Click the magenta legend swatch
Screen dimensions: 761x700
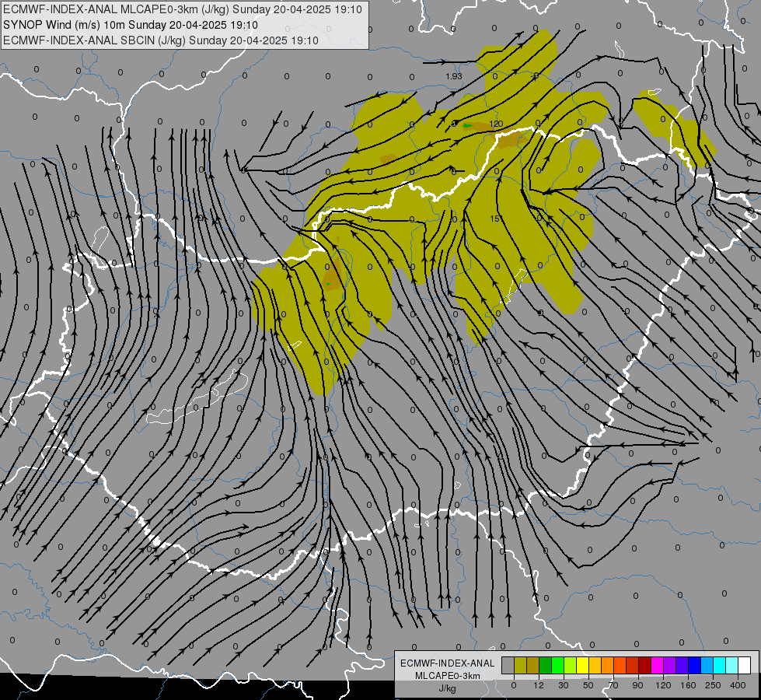[657, 665]
